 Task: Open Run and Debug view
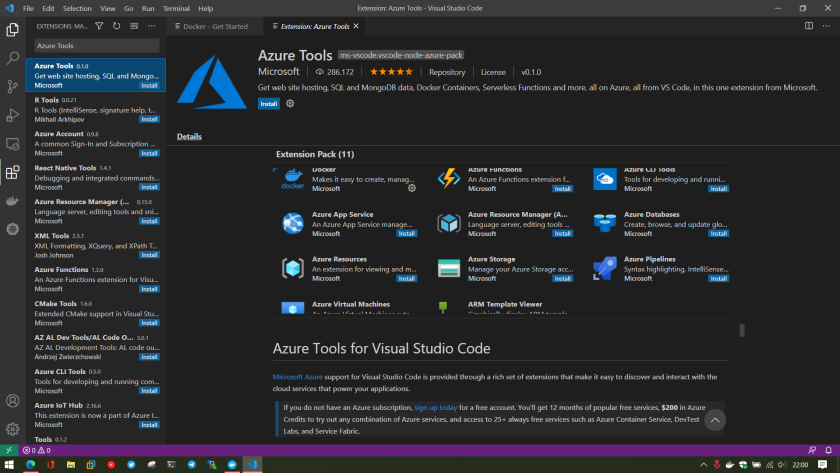tap(12, 115)
